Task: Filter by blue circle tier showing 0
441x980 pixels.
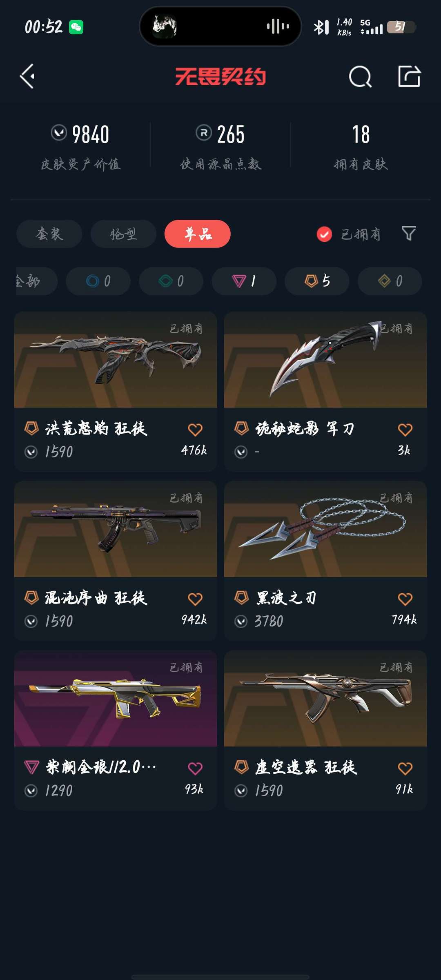Action: point(98,281)
